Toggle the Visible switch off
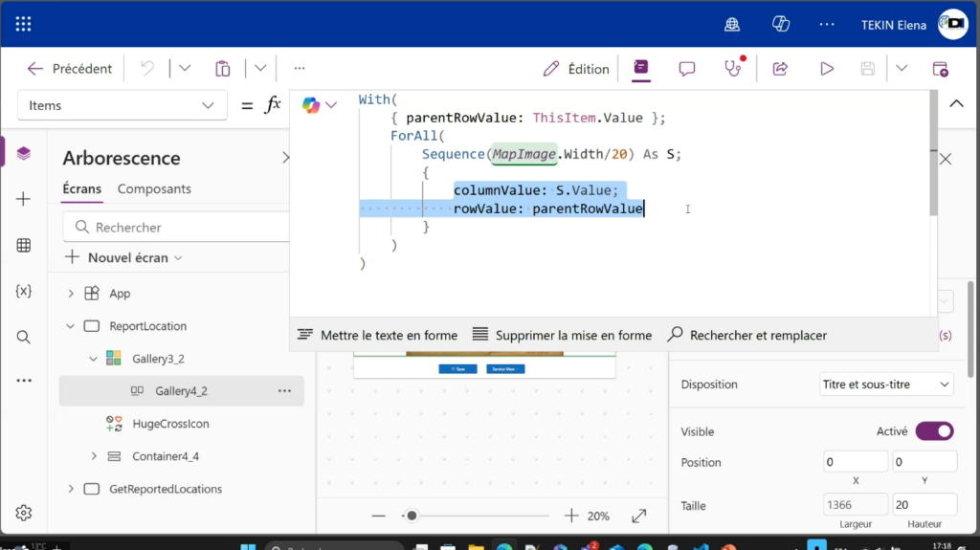The height and width of the screenshot is (550, 980). click(934, 431)
